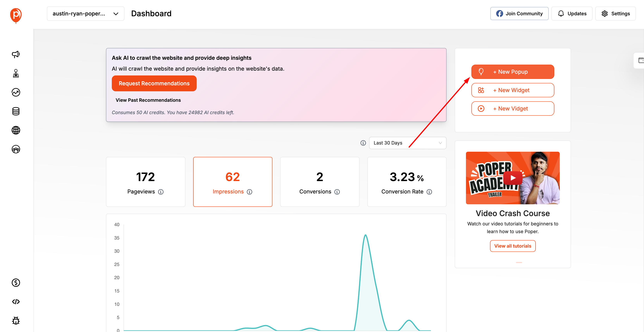Click the joystick sidebar icon

[x=16, y=73]
